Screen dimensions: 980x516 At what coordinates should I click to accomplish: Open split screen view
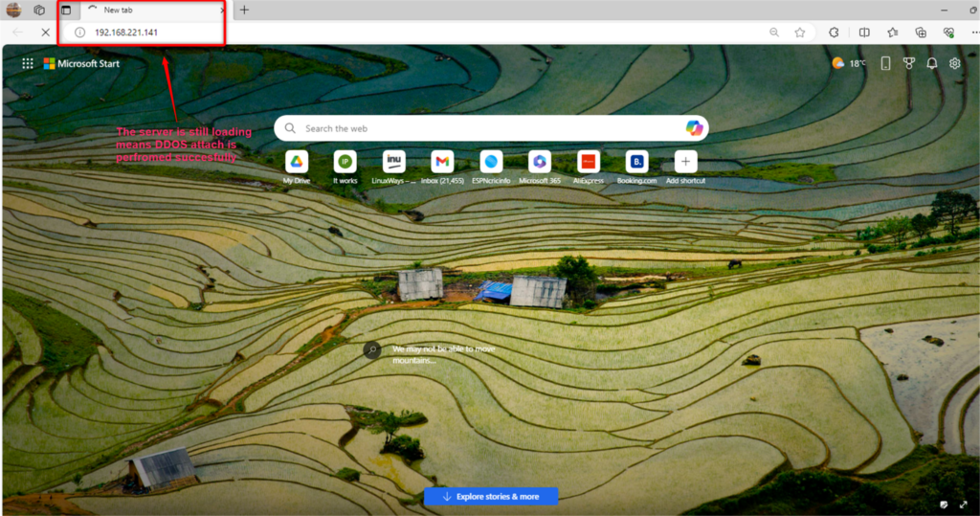point(864,33)
